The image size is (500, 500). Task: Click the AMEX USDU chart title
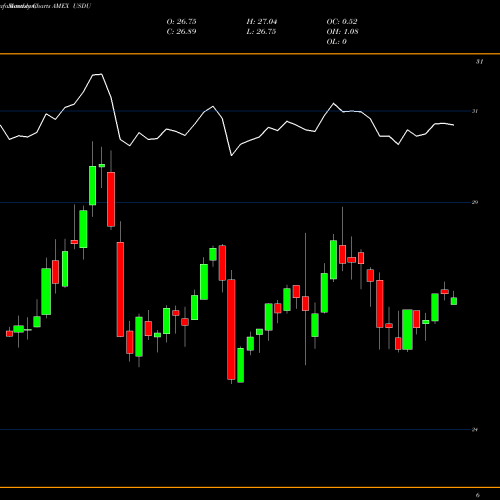(73, 6)
